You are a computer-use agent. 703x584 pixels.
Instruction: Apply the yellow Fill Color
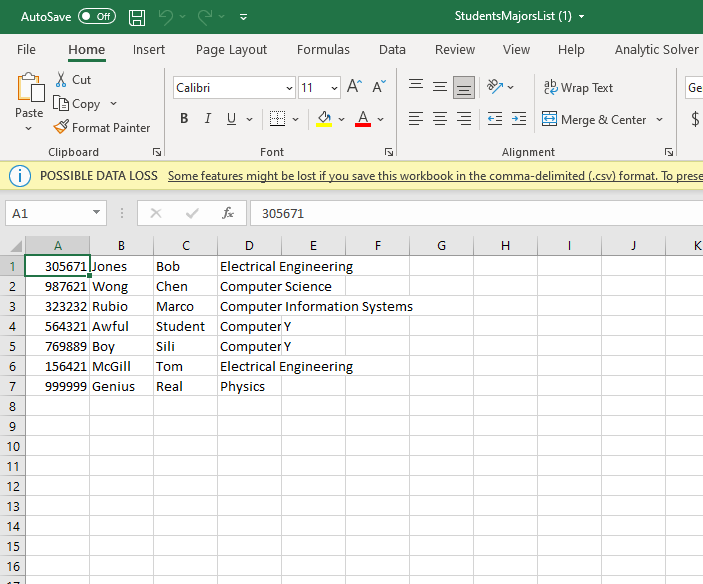point(324,119)
